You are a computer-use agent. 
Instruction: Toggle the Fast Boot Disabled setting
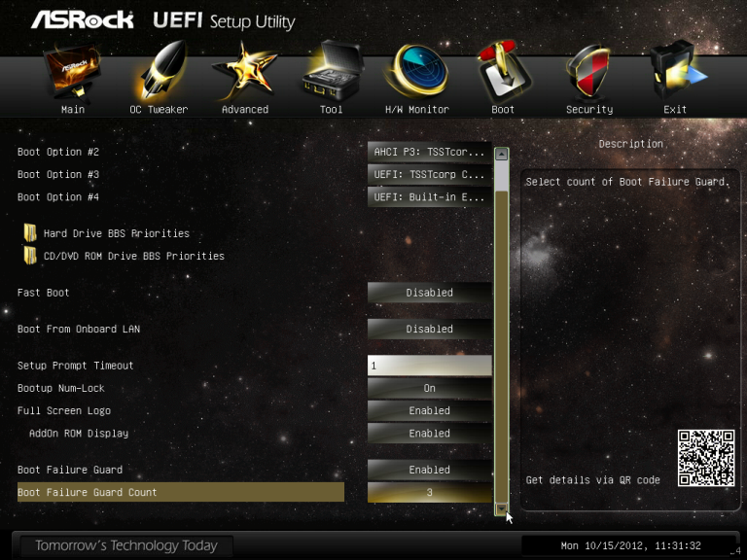[429, 293]
